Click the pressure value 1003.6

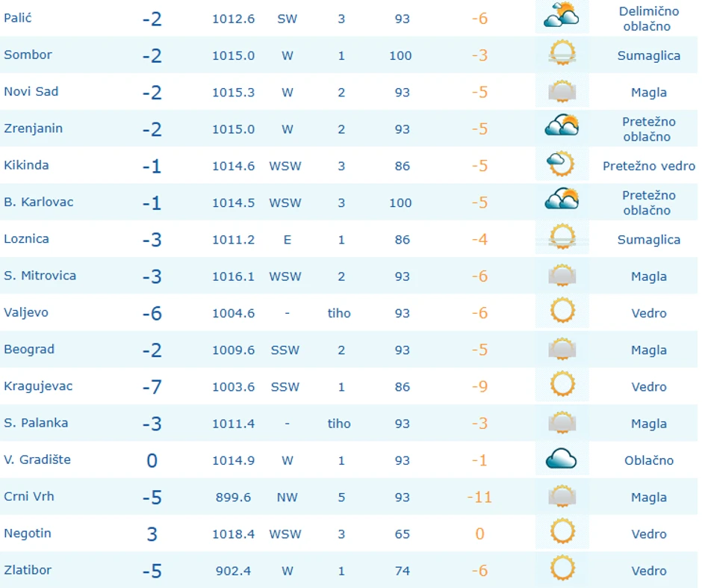pyautogui.click(x=233, y=387)
